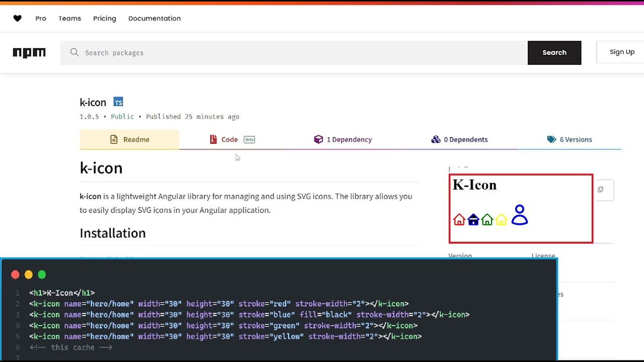This screenshot has height=362, width=644.
Task: Open the Pro page link
Action: (41, 18)
